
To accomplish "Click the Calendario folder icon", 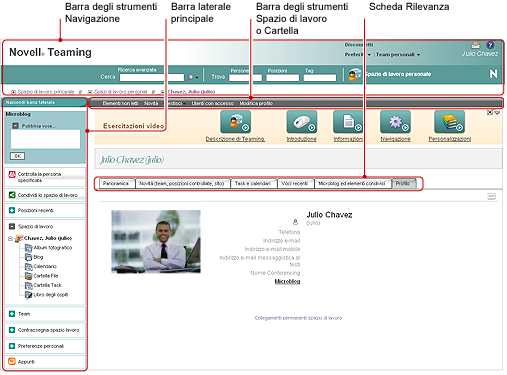I will tap(29, 266).
